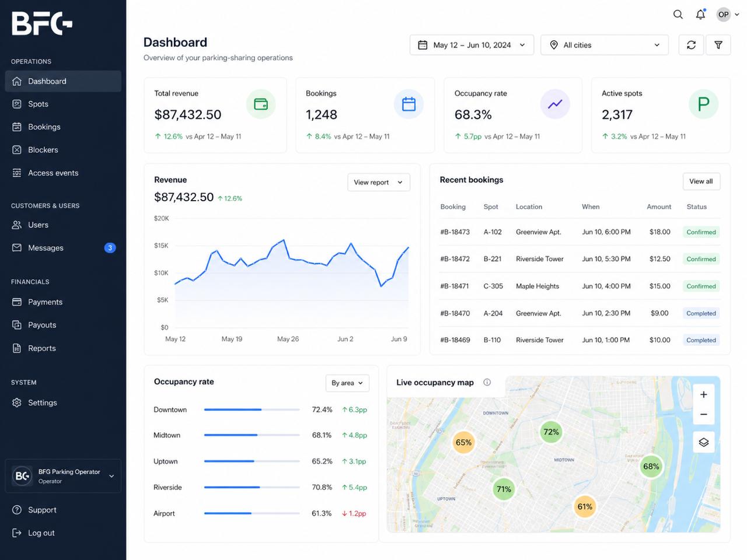
Task: Refresh the dashboard data
Action: (691, 45)
